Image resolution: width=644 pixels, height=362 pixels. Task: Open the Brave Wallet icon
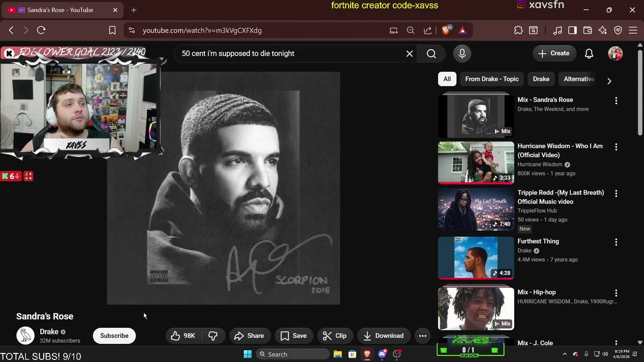click(x=588, y=30)
